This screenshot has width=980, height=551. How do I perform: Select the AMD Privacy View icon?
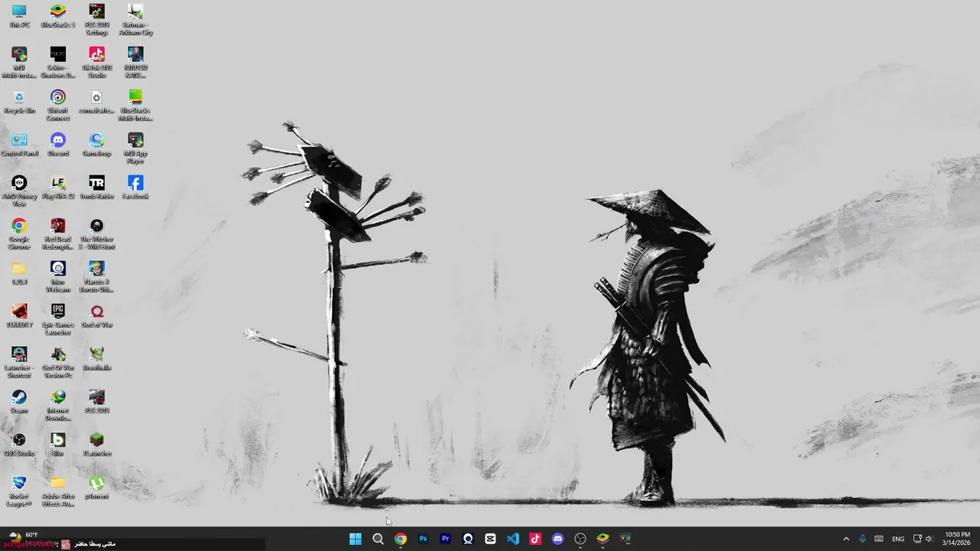coord(19,191)
